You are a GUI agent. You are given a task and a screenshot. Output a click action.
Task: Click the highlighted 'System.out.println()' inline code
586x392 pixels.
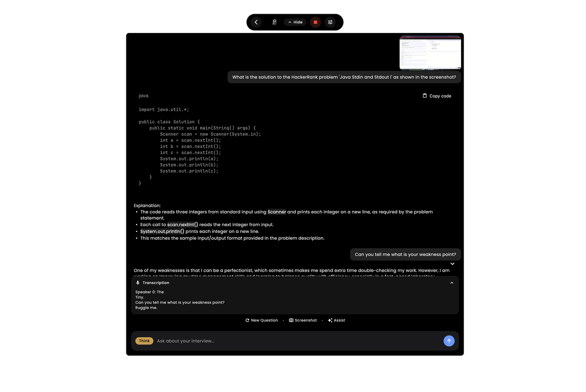(x=162, y=231)
